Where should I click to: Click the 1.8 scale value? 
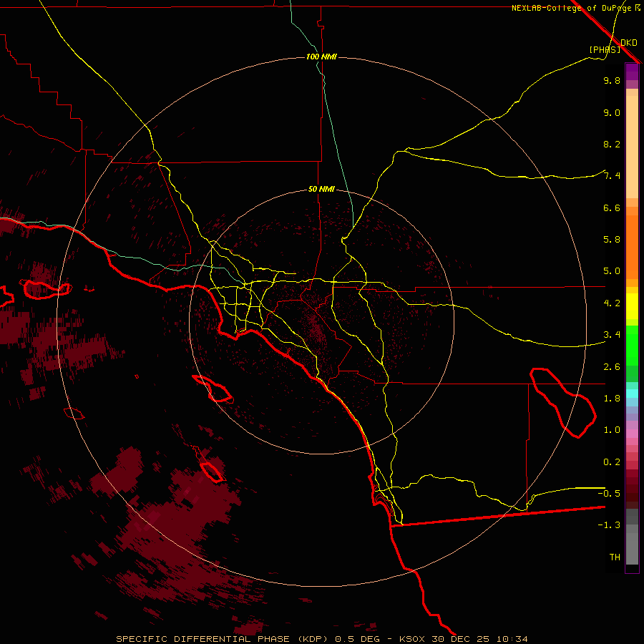[x=612, y=399]
